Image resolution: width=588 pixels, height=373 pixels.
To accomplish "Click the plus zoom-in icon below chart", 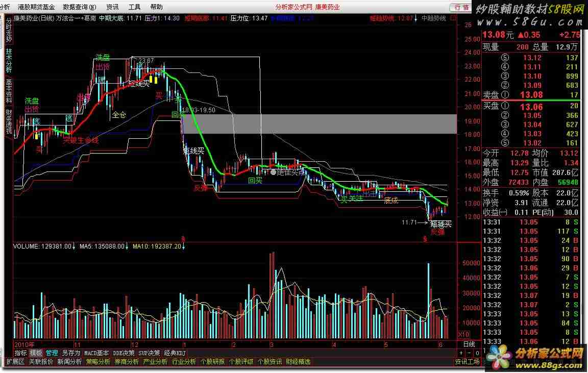I will (461, 353).
